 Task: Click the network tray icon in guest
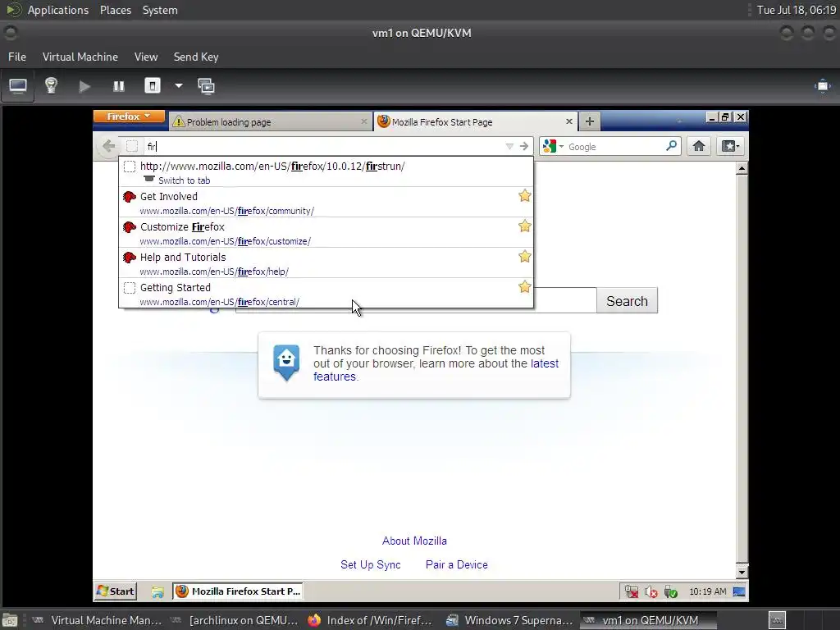pos(632,592)
